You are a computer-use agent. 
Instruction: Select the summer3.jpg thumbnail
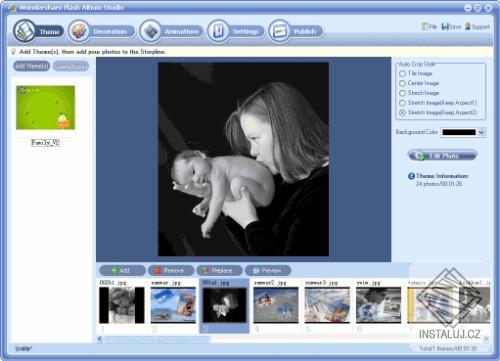click(x=327, y=305)
